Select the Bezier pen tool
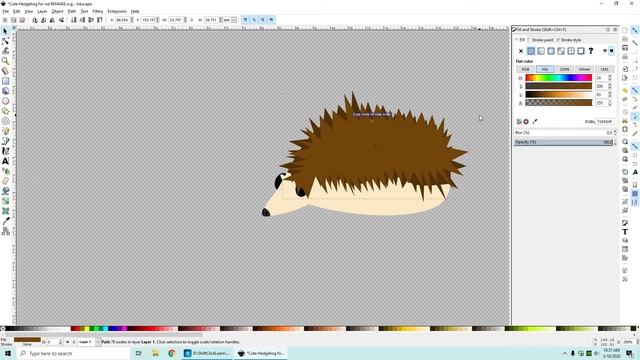This screenshot has height=360, width=640. 5,141
